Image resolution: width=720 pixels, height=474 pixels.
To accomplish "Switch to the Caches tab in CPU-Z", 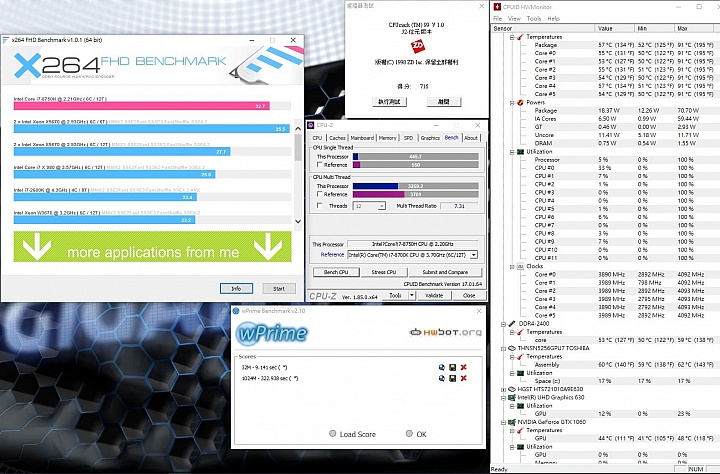I will pos(337,138).
